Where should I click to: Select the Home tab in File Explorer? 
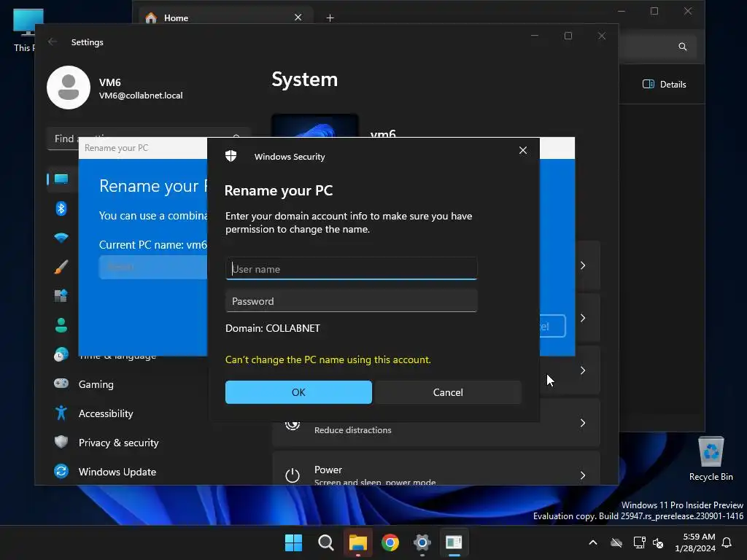click(226, 17)
